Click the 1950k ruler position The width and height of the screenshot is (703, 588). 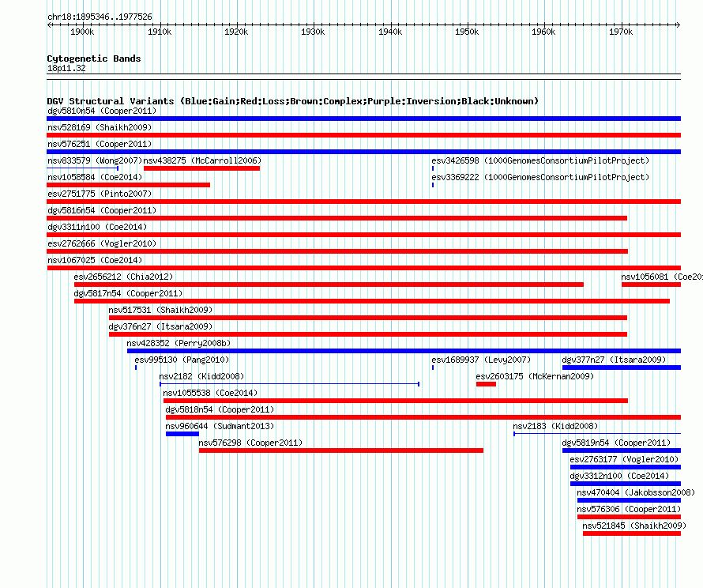pyautogui.click(x=467, y=32)
